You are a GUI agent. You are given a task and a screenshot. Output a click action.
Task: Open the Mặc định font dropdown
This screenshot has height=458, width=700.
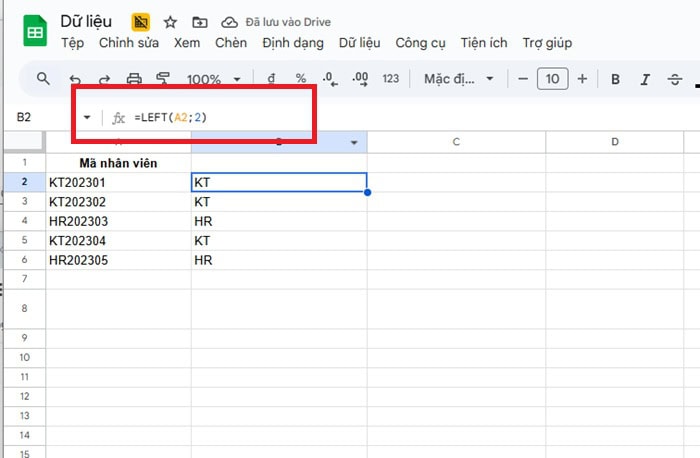[x=458, y=79]
